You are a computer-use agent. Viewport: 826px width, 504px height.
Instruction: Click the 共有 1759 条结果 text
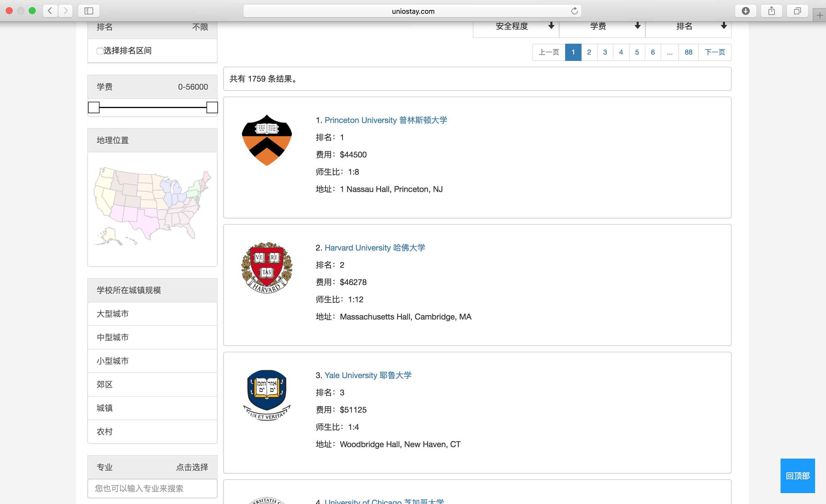tap(263, 79)
